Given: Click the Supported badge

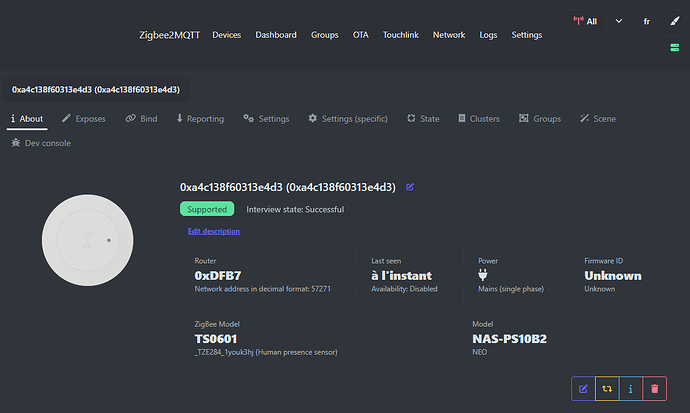Looking at the screenshot, I should pyautogui.click(x=207, y=209).
